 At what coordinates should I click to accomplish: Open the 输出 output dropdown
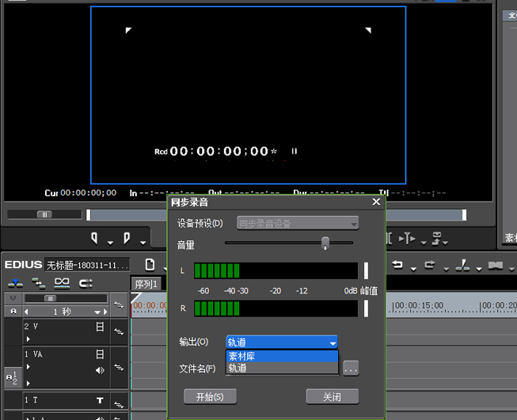tap(282, 342)
